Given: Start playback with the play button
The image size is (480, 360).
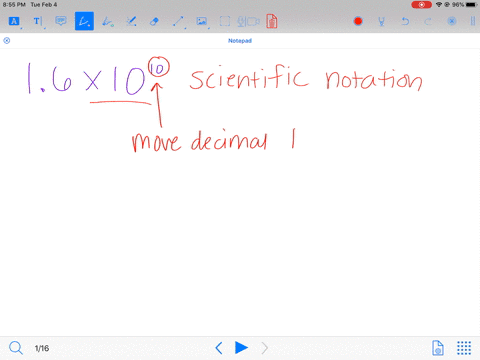Looking at the screenshot, I should click(241, 348).
